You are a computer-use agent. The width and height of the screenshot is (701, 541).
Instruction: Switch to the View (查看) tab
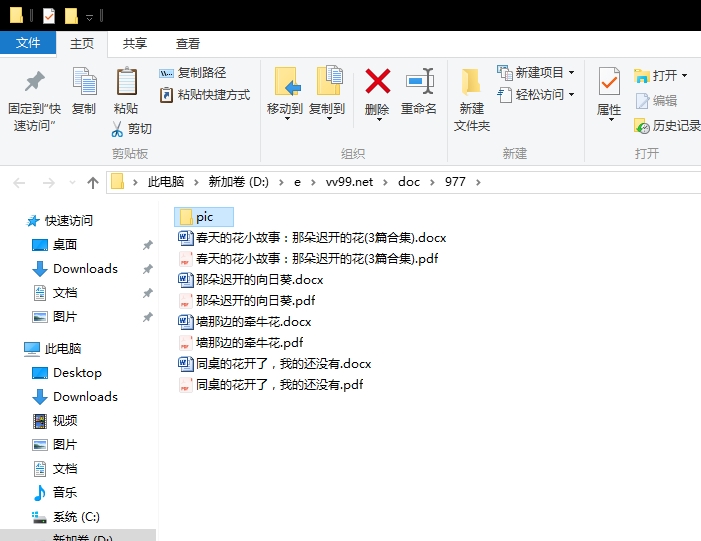point(188,43)
